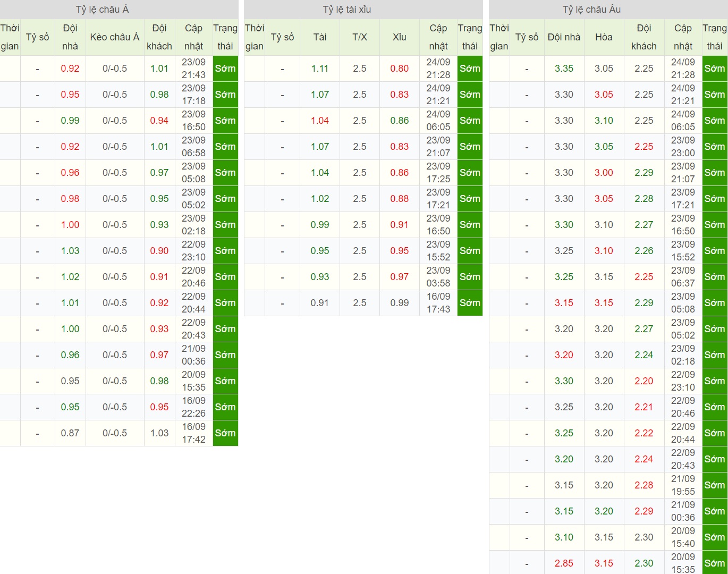Click 'Đội nhà' header in the Asian odds table

click(x=70, y=37)
